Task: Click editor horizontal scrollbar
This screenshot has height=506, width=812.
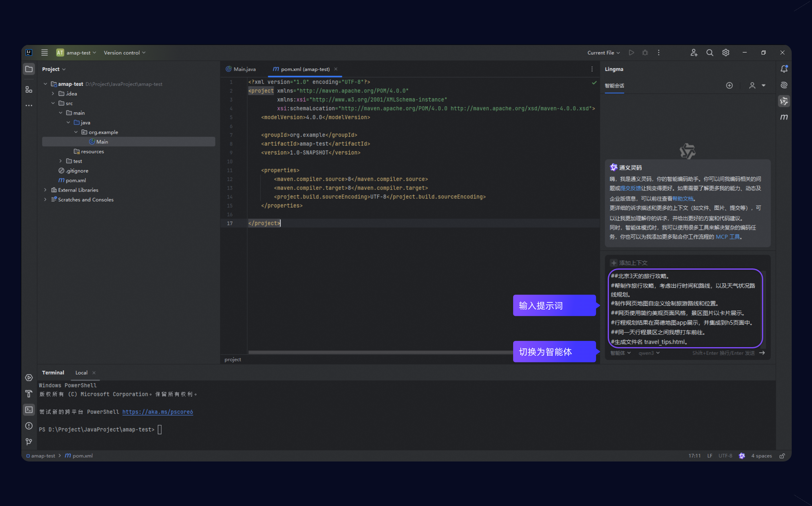Action: pyautogui.click(x=380, y=352)
